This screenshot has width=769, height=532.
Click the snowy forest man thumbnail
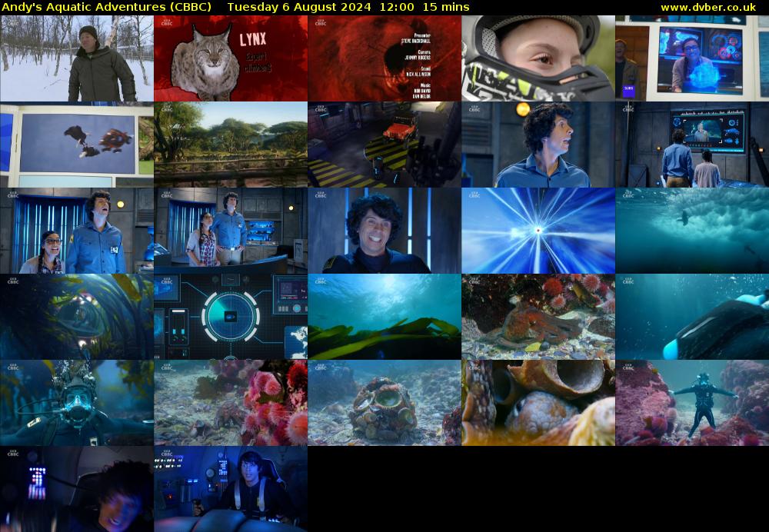click(77, 58)
